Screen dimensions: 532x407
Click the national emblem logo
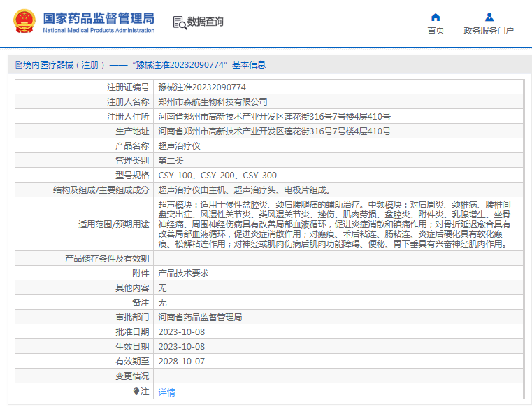coord(24,22)
